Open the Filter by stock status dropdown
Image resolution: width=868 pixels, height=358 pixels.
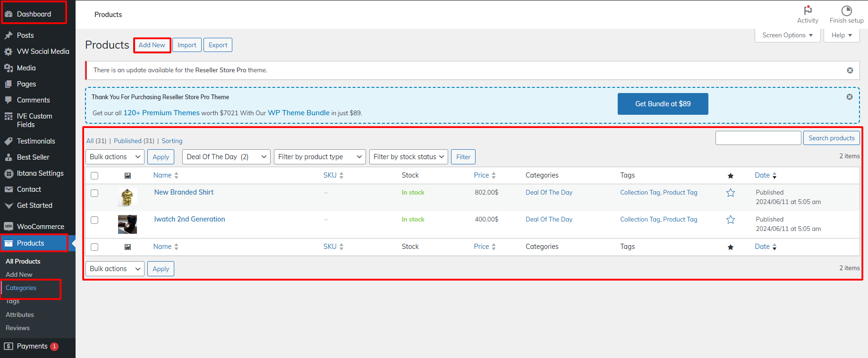tap(408, 157)
